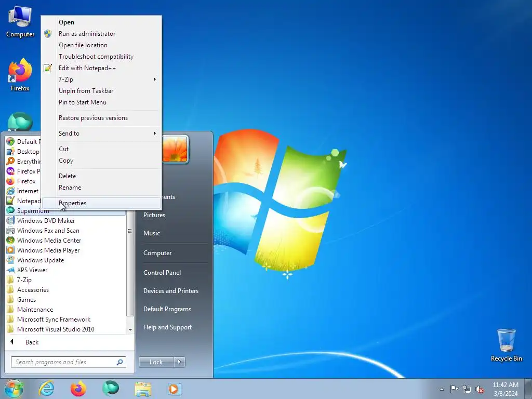Image resolution: width=532 pixels, height=399 pixels.
Task: Click the Windows Media Player list icon
Action: point(10,250)
